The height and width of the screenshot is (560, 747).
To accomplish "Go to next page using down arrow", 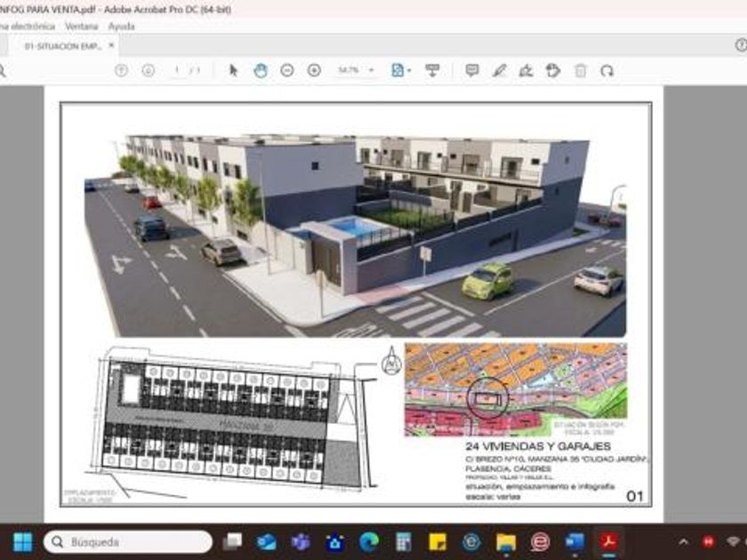I will point(148,70).
